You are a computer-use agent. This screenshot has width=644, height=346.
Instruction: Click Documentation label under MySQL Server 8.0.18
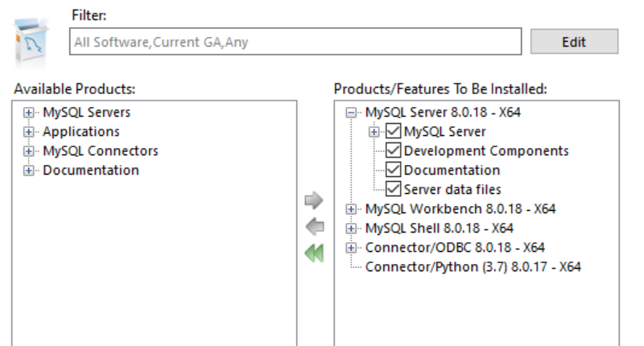click(x=452, y=170)
